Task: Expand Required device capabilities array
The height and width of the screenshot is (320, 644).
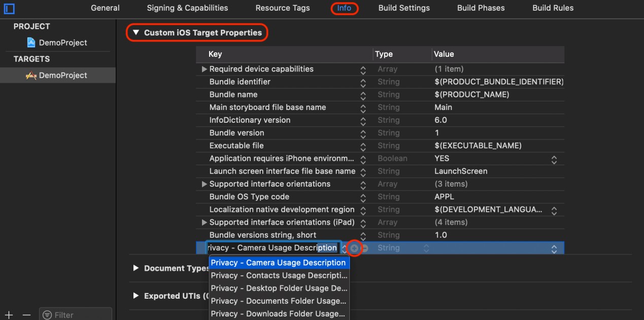Action: [x=204, y=69]
